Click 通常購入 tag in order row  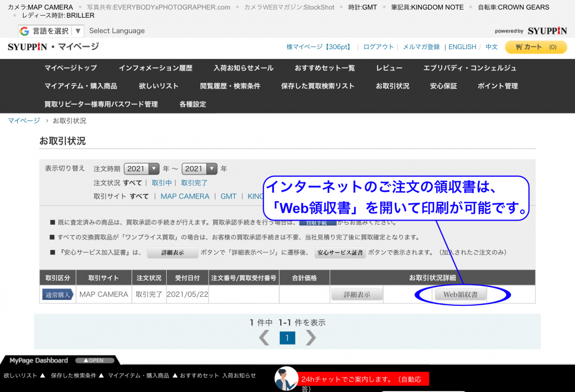[x=57, y=294]
